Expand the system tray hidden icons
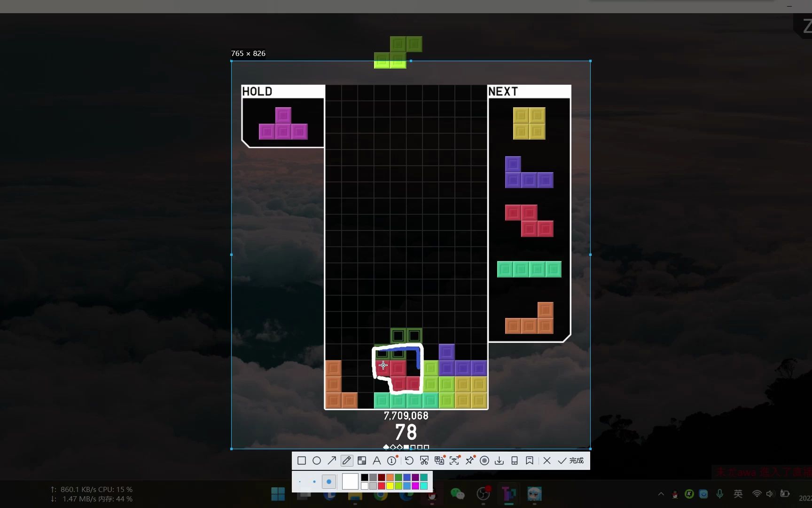Viewport: 812px width, 508px height. pos(661,494)
